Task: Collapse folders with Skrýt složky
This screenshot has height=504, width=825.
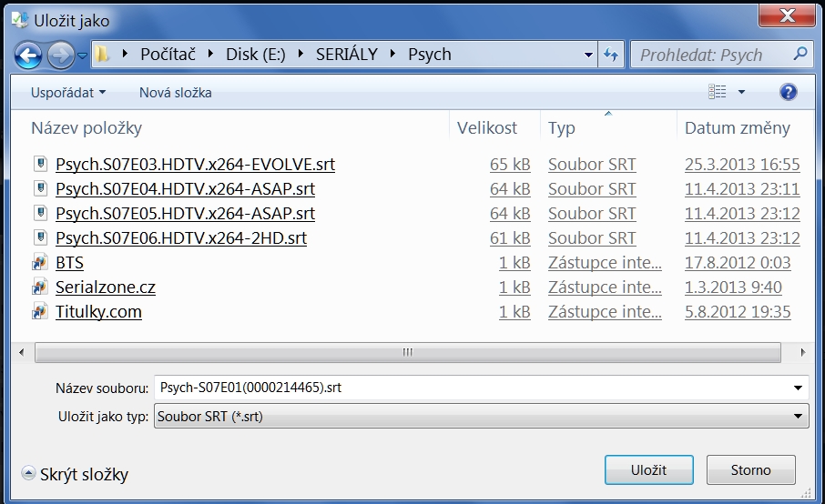Action: pos(76,474)
